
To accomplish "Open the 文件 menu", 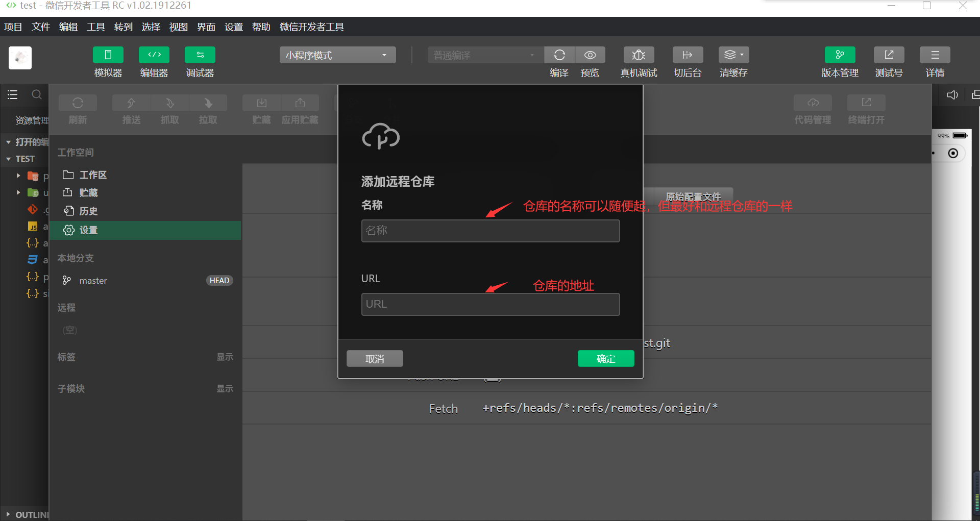I will click(41, 27).
